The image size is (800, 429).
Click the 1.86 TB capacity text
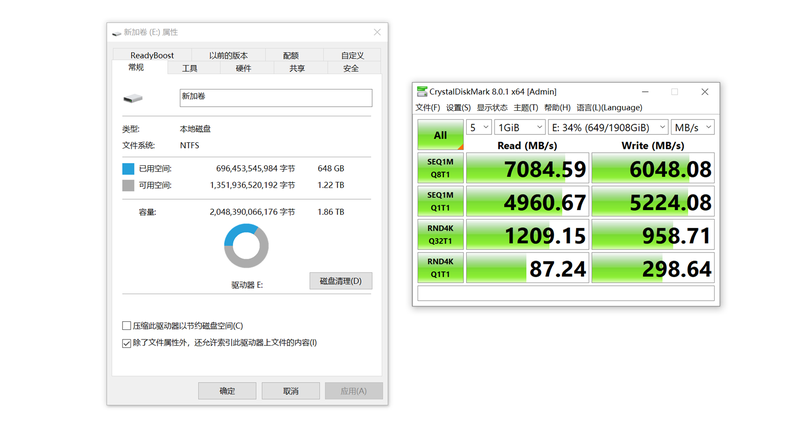pos(331,212)
